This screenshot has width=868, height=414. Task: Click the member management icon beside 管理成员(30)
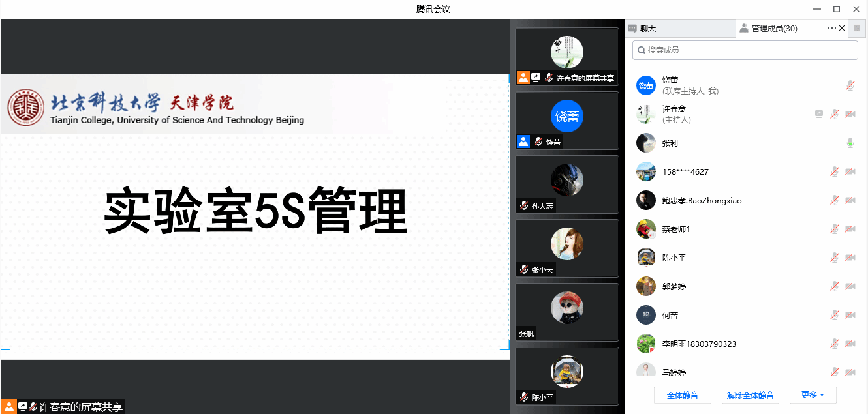click(x=745, y=28)
